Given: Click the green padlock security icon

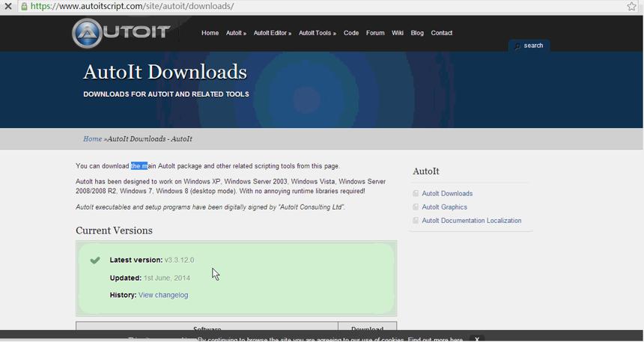Looking at the screenshot, I should click(24, 7).
